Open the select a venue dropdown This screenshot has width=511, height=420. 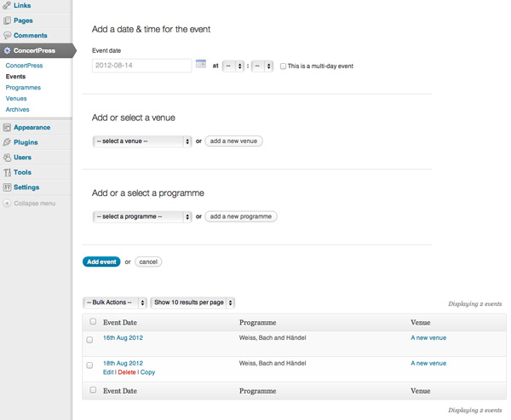pos(142,141)
